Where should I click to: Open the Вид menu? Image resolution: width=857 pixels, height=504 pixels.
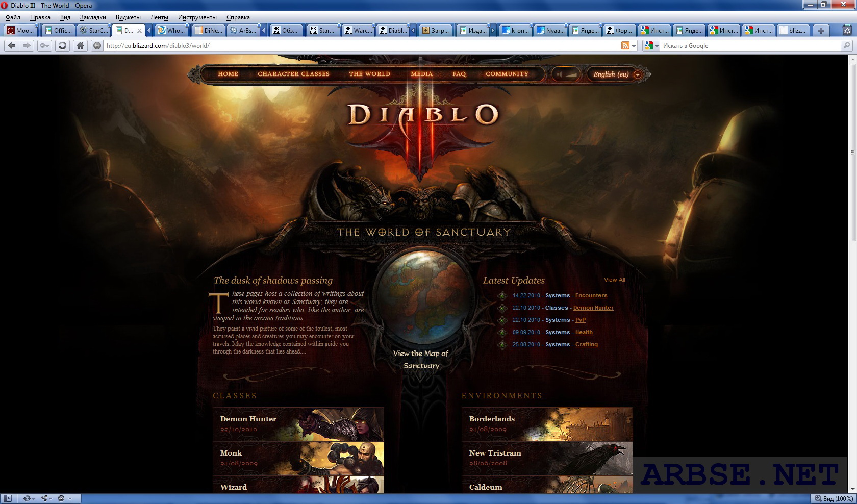click(x=65, y=17)
